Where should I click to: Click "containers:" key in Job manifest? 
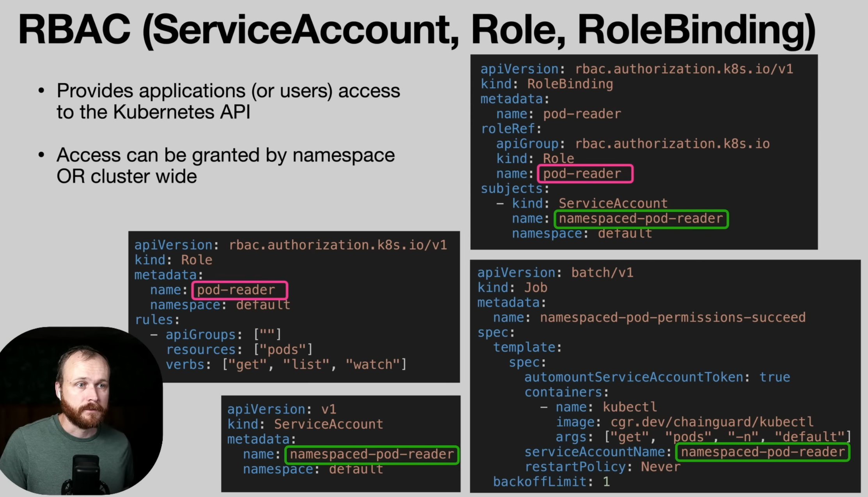click(x=566, y=392)
